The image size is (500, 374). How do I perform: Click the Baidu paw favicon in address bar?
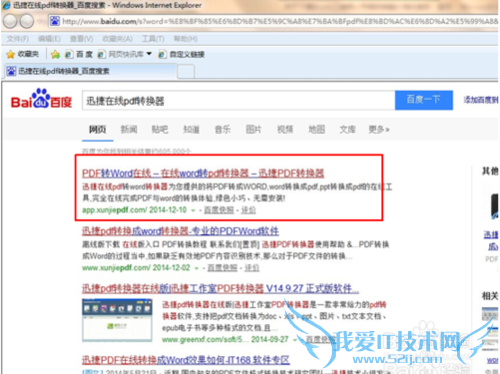tap(54, 21)
